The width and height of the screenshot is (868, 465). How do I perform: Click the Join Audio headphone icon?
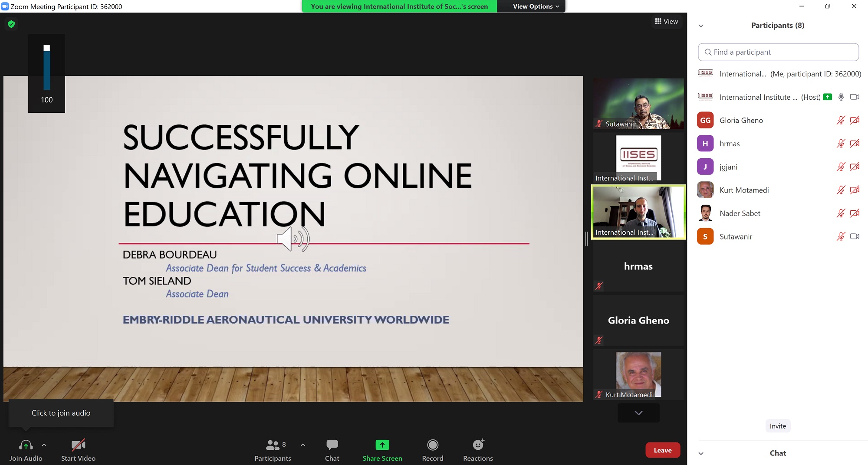coord(26,445)
